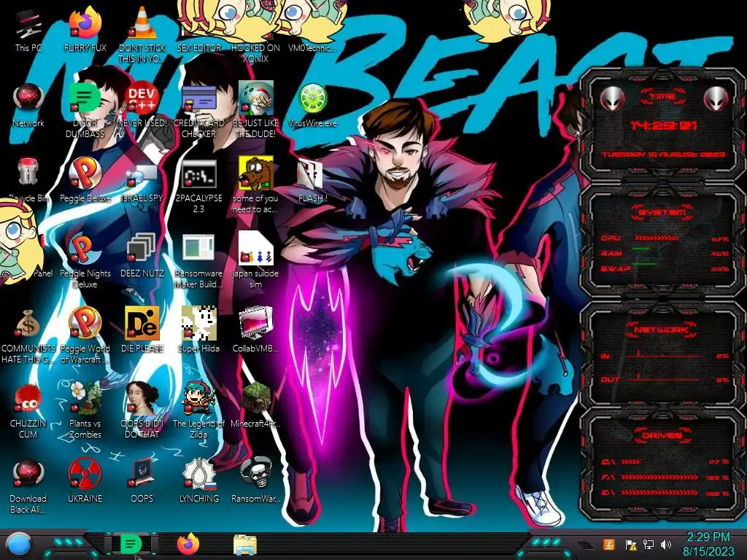Open the Action Center flag icon
Viewport: 747px width, 560px height.
(x=631, y=545)
